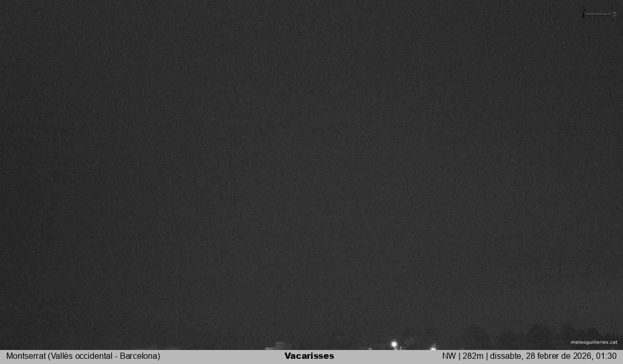Image resolution: width=623 pixels, height=364 pixels.
Task: Click the Montserrat label in caption bar
Action: [x=25, y=356]
